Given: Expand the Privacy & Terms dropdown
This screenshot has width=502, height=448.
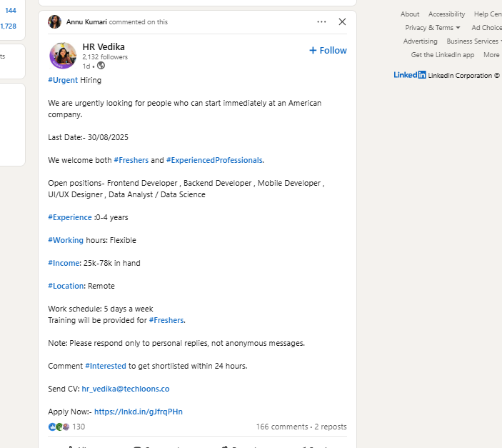Looking at the screenshot, I should click(x=433, y=28).
